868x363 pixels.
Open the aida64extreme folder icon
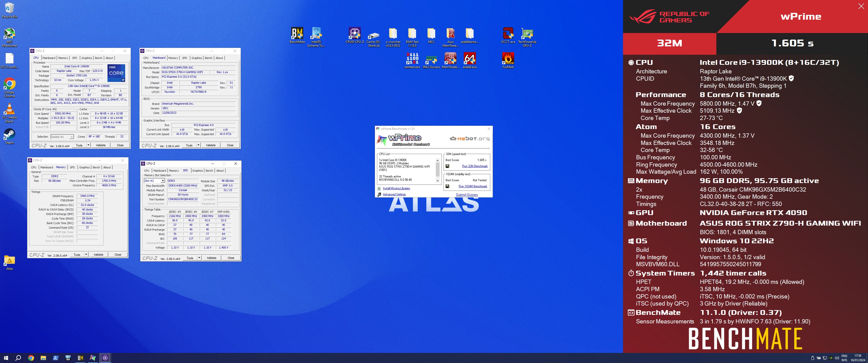coord(470,35)
